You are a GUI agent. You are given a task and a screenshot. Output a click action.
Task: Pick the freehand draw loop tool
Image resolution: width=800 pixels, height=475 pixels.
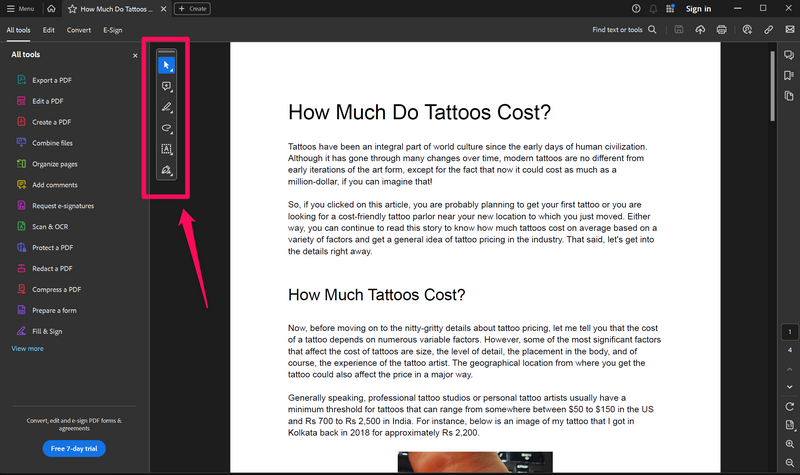167,129
